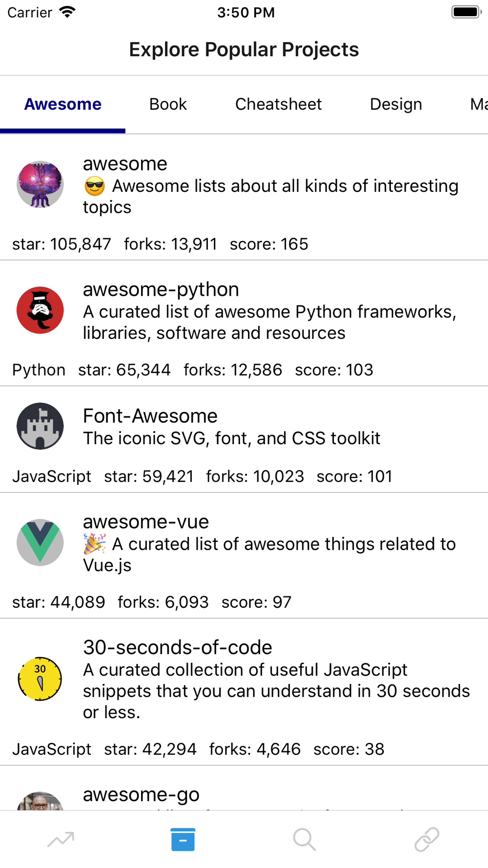
Task: Tap the awesome repository avatar
Action: coord(40,185)
